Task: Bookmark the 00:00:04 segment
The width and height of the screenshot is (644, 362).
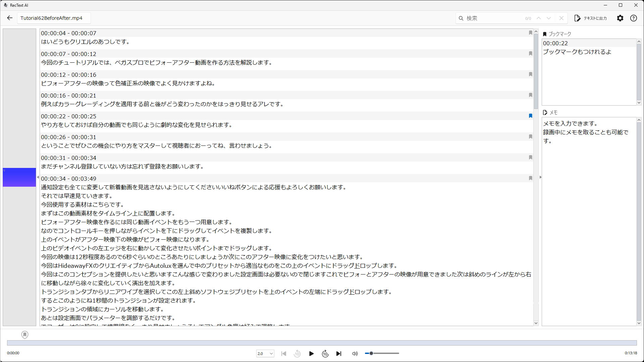Action: pos(531,33)
